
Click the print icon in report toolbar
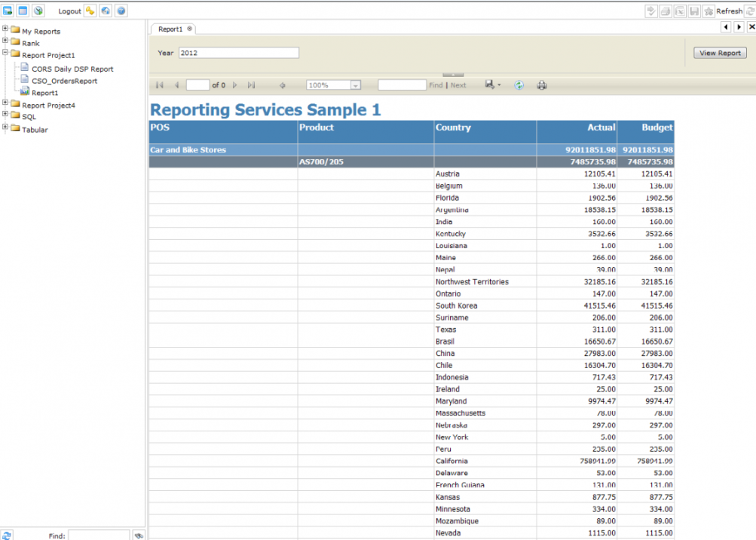click(542, 85)
